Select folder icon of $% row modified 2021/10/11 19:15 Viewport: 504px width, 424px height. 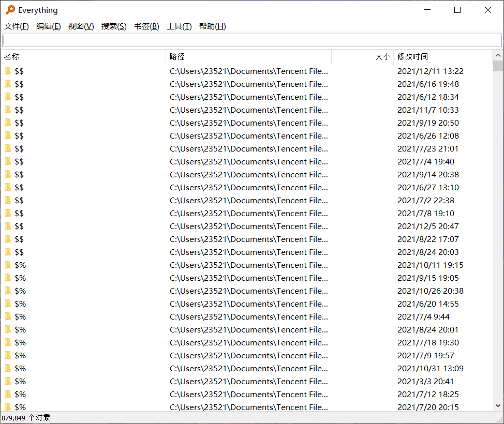point(8,265)
